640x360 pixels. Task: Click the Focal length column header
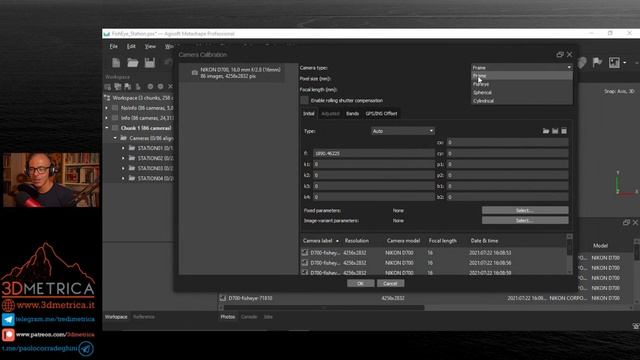point(443,241)
